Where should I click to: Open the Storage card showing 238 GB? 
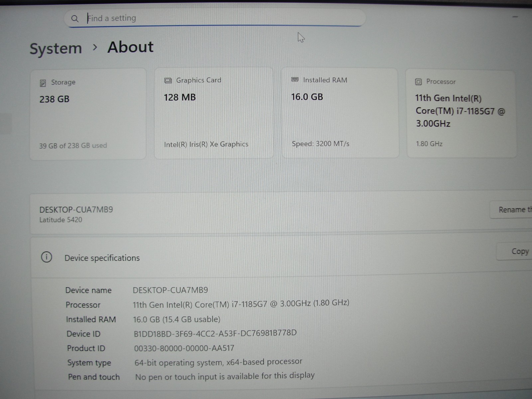click(x=88, y=114)
